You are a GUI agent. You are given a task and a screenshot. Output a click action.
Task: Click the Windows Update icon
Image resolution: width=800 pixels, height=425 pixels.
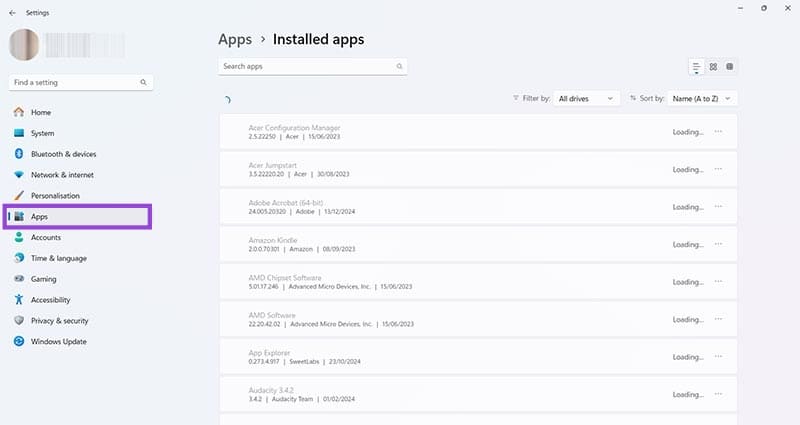click(19, 341)
